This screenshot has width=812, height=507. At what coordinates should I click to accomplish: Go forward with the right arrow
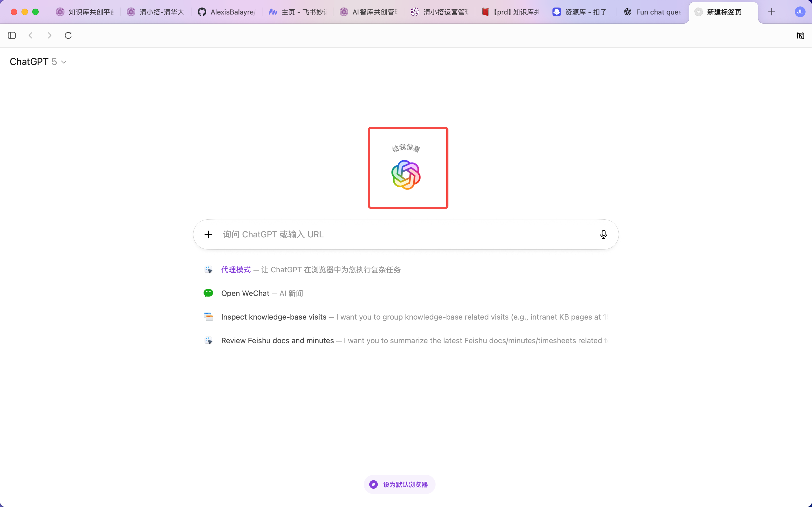[x=50, y=35]
